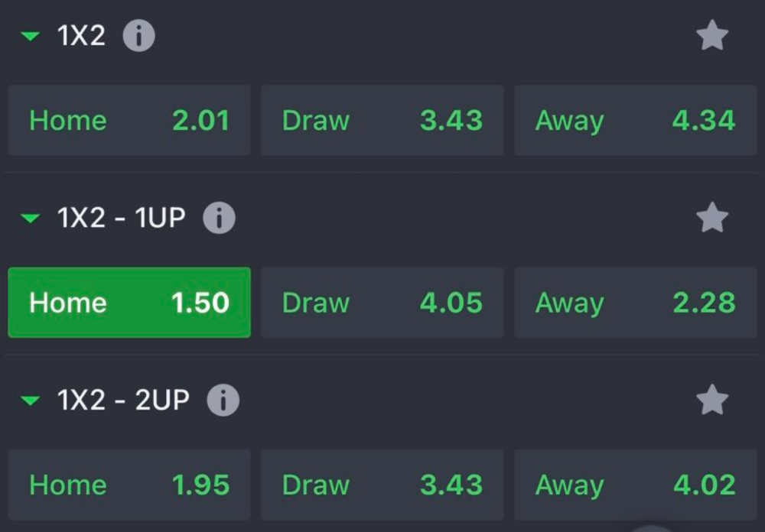Screen dimensions: 765x532
Task: Collapse the 1X2 market section
Action: 31,36
